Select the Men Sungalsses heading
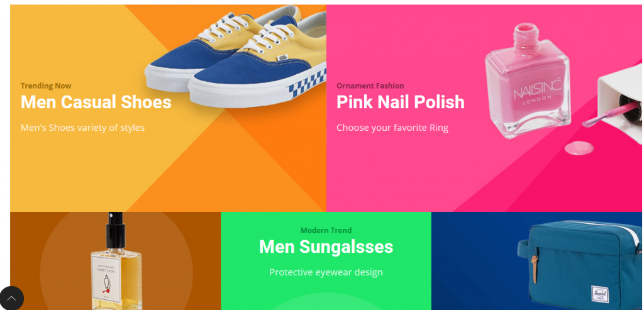The height and width of the screenshot is (310, 644). point(326,246)
